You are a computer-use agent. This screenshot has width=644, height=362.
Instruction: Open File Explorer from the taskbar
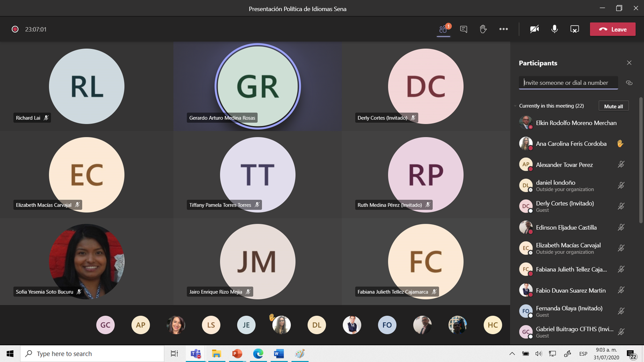pyautogui.click(x=216, y=353)
